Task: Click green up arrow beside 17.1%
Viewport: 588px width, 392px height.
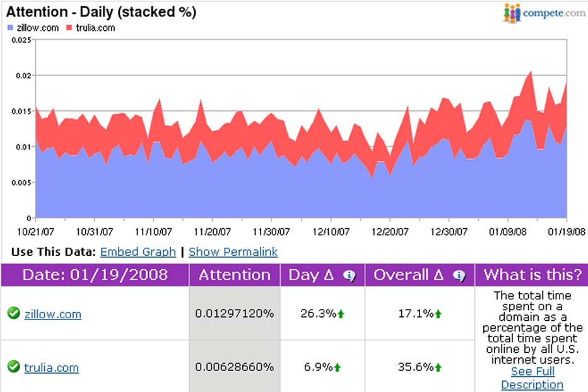Action: coord(438,314)
